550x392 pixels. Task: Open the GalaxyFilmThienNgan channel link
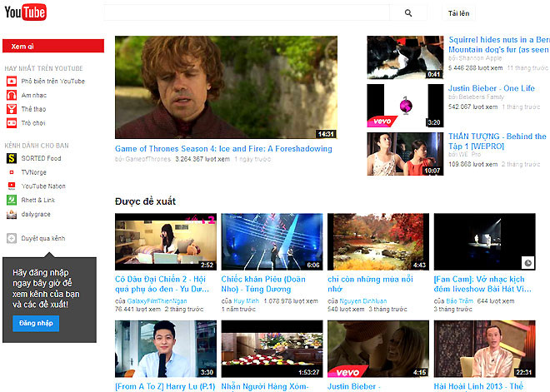(x=157, y=301)
